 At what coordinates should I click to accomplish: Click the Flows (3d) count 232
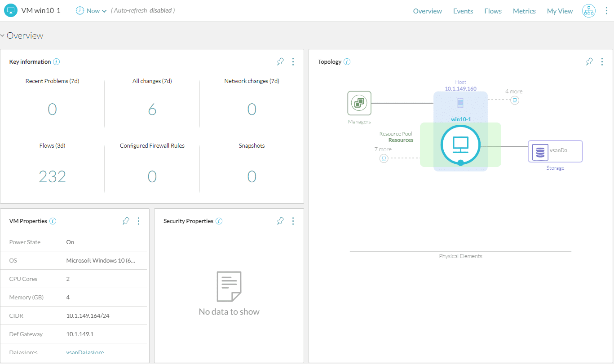(x=53, y=176)
